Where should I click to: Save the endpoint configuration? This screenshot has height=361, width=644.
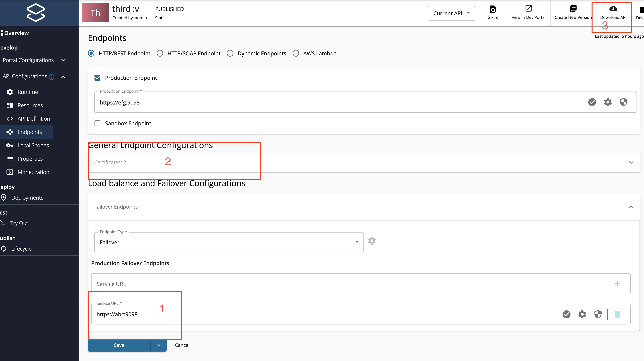point(119,345)
